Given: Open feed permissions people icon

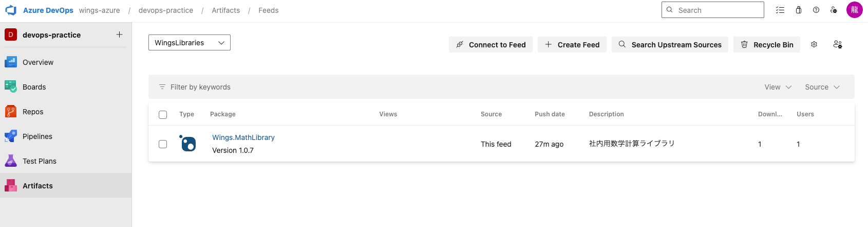Looking at the screenshot, I should coord(838,45).
